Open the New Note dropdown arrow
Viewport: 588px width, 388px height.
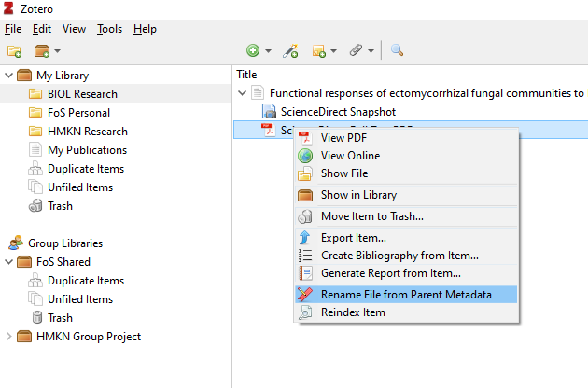coord(334,51)
